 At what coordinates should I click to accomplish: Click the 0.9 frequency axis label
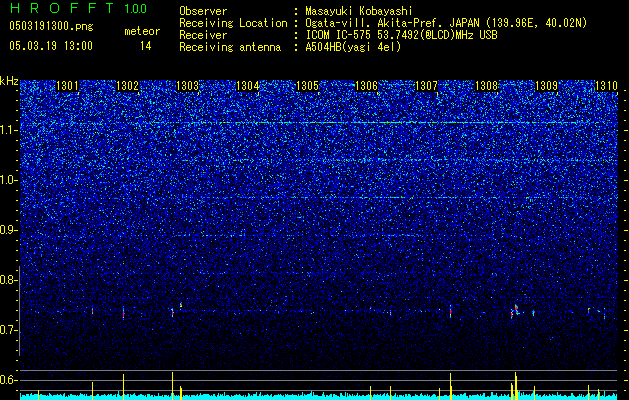(8, 230)
